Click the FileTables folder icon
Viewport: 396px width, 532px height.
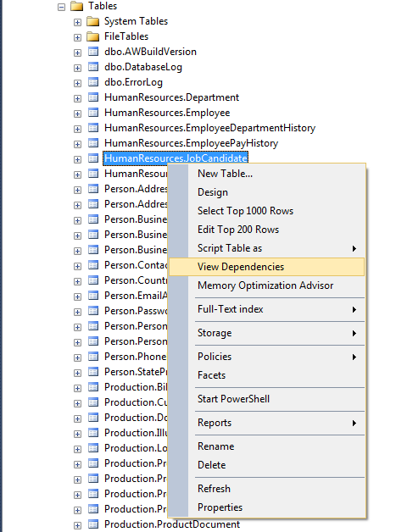(92, 36)
